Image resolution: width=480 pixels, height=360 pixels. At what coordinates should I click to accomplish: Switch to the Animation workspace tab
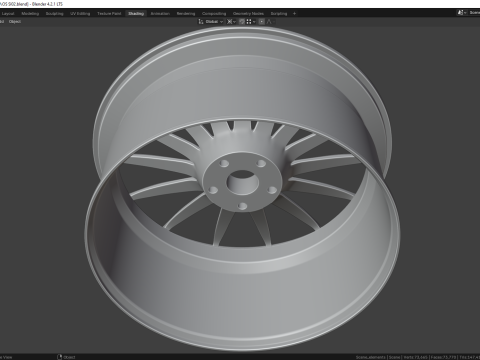click(x=160, y=14)
